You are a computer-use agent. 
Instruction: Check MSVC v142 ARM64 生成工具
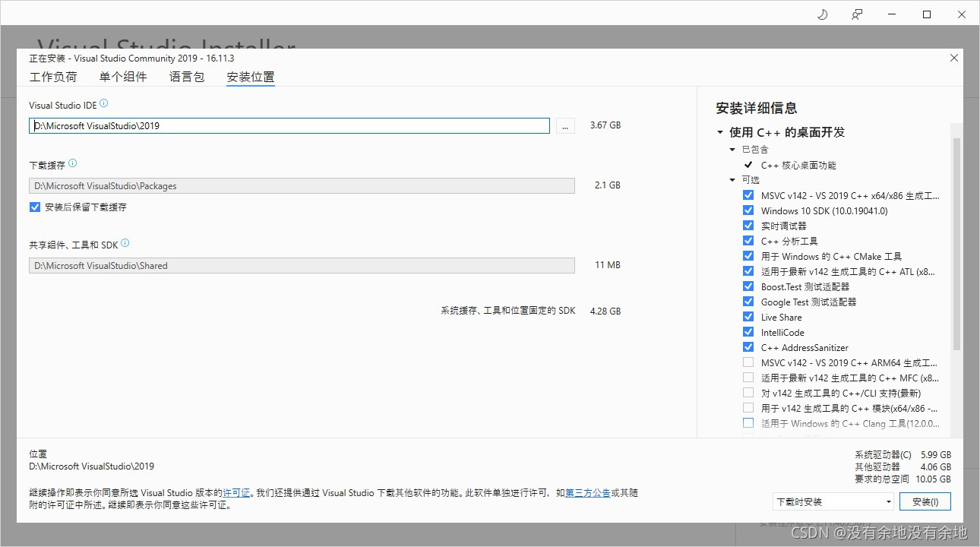748,362
